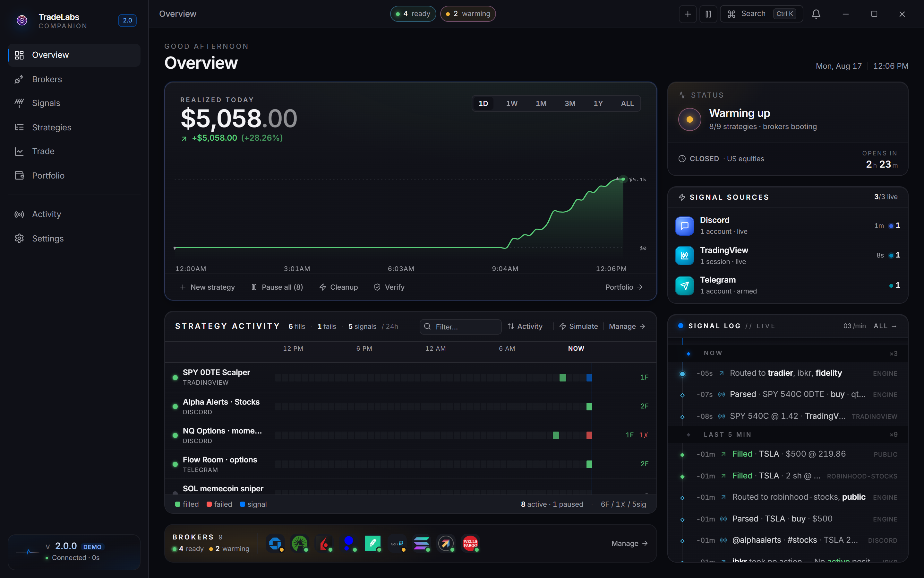Open the Search box in top bar
This screenshot has height=578, width=924.
pos(761,14)
